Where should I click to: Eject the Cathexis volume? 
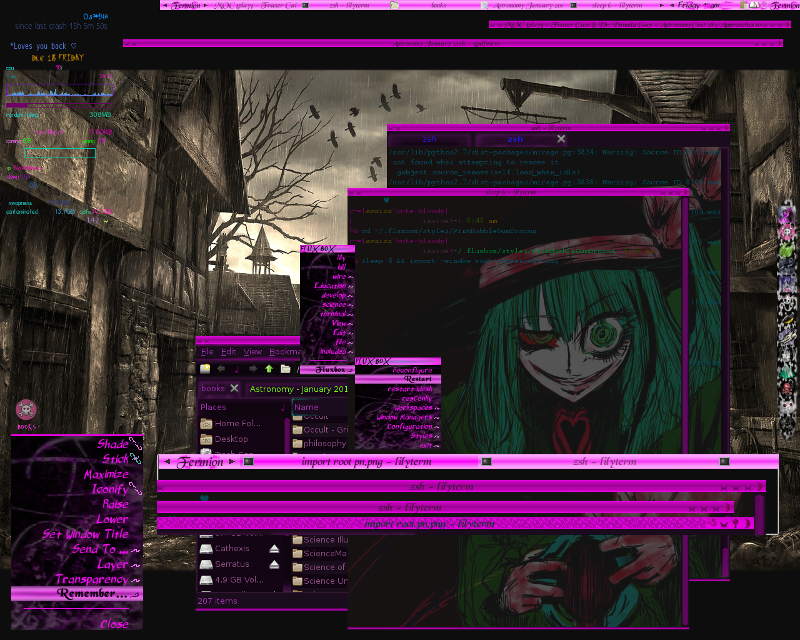pos(274,549)
